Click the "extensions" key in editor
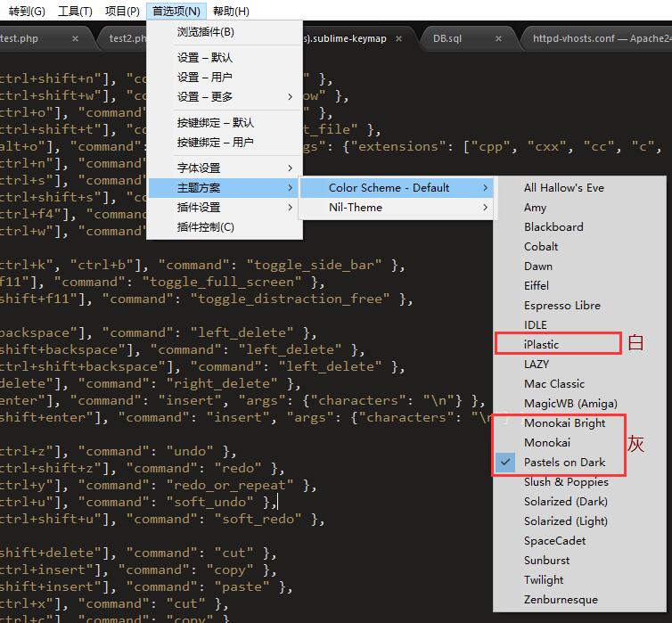The height and width of the screenshot is (623, 672). point(398,147)
